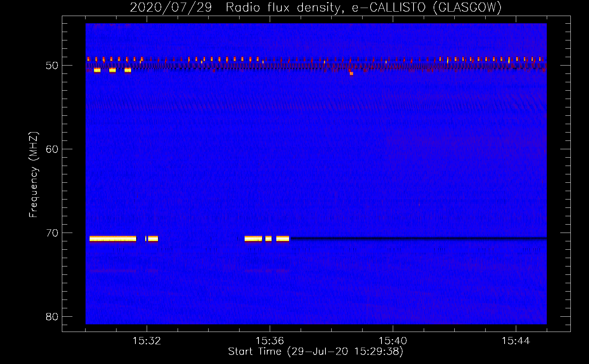Click the '70' frequency tick label

(52, 233)
